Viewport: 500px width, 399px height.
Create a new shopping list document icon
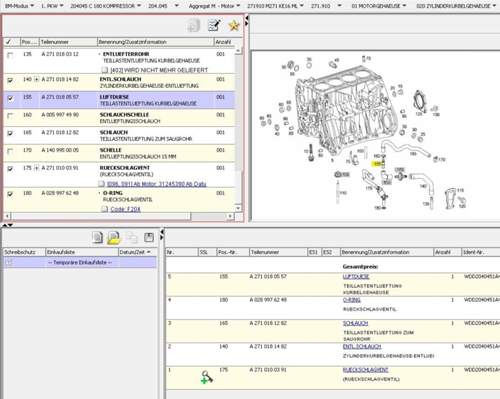[97, 238]
